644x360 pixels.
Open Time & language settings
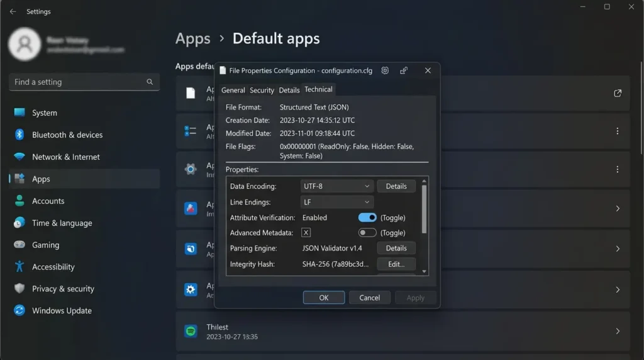(84, 223)
